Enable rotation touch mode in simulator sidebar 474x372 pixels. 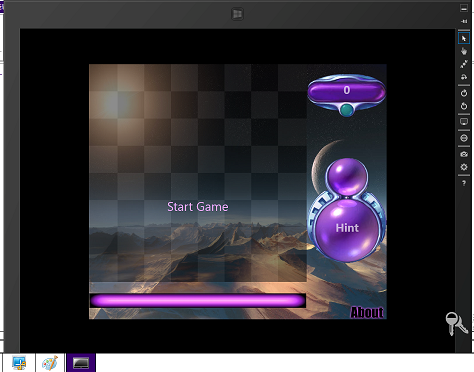pos(464,77)
